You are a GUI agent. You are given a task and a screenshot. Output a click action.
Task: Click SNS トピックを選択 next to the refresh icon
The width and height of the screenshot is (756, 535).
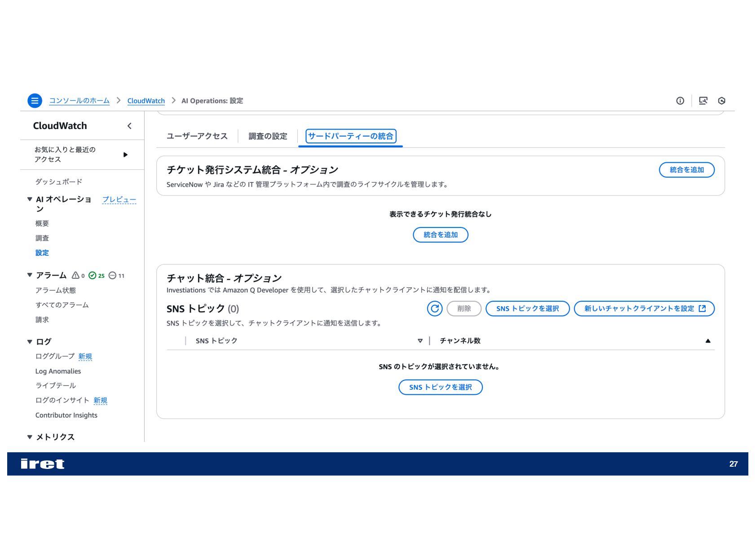pyautogui.click(x=527, y=308)
